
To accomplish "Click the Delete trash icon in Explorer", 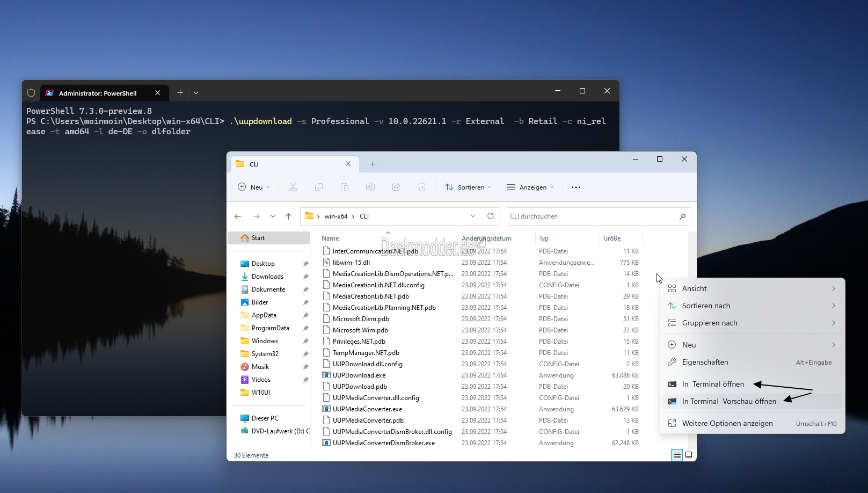I will pyautogui.click(x=421, y=187).
